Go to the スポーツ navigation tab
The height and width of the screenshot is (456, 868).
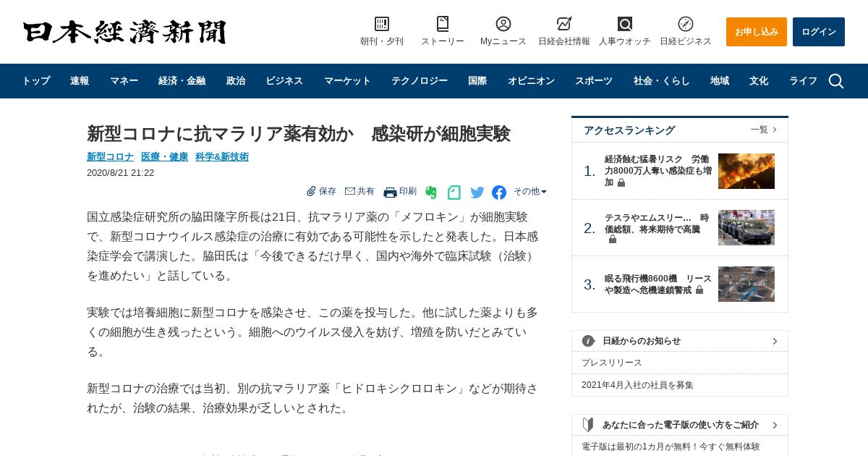click(x=594, y=81)
